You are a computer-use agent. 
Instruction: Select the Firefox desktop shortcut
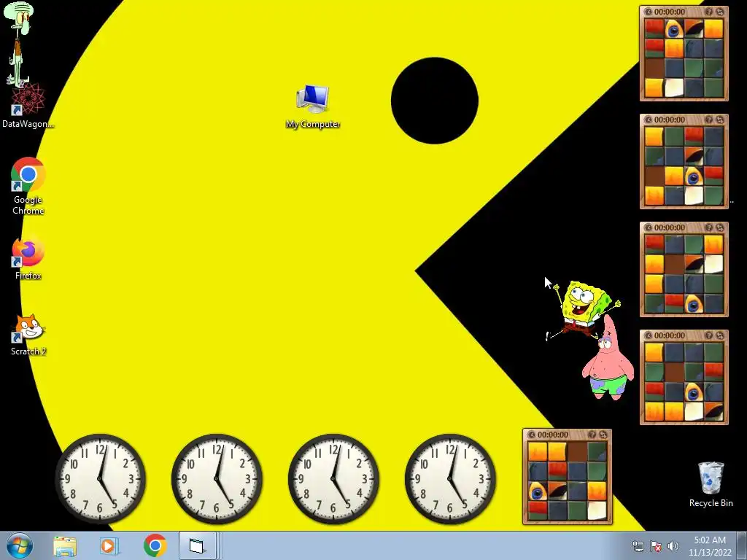[x=28, y=257]
